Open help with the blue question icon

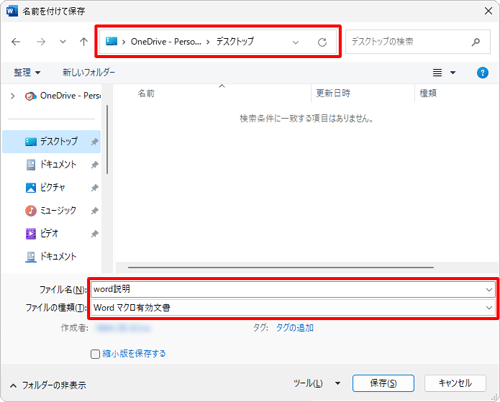tap(482, 72)
